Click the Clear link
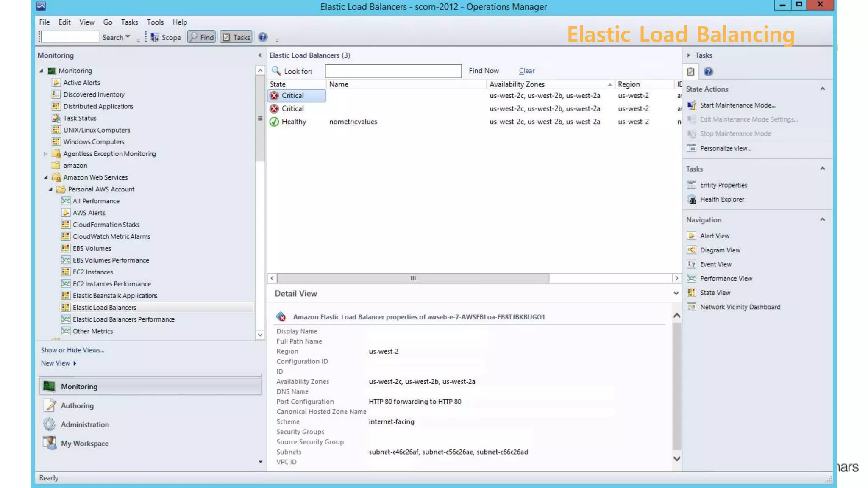The image size is (868, 488). [x=526, y=71]
